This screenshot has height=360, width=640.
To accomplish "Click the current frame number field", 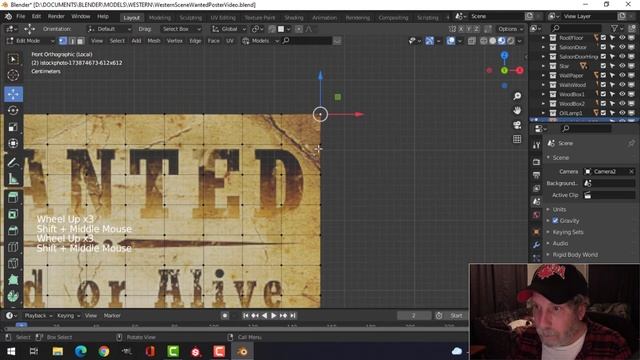I will coord(413,316).
